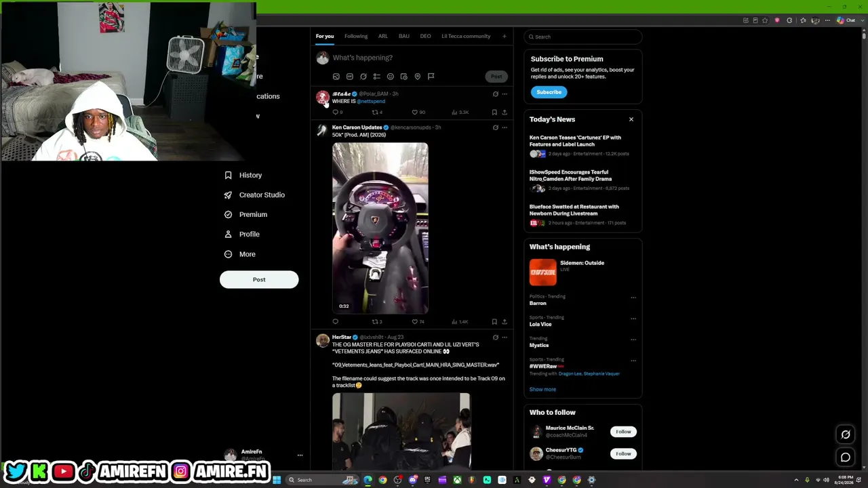This screenshot has width=868, height=488.
Task: Open Grok actions on HerStar post
Action: tap(495, 338)
